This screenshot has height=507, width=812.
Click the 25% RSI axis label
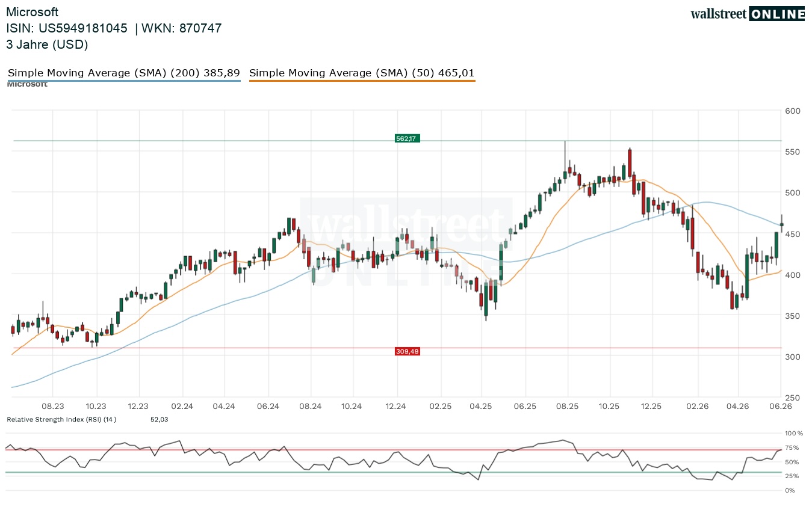pyautogui.click(x=792, y=476)
